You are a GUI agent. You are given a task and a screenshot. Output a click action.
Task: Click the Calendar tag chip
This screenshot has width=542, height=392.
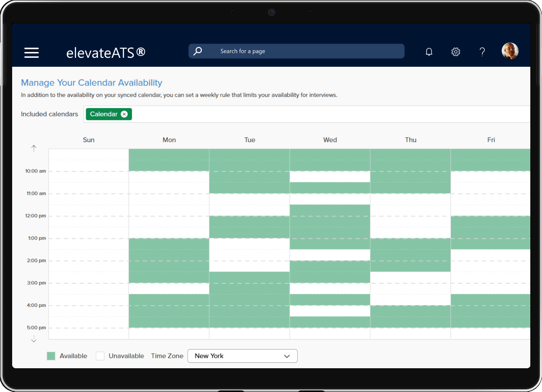pyautogui.click(x=104, y=114)
